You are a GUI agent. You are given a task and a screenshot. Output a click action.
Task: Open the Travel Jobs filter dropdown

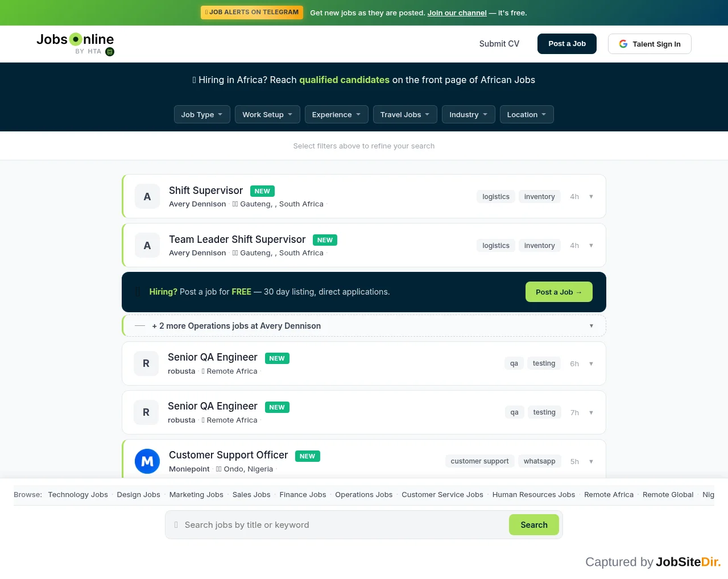405,114
